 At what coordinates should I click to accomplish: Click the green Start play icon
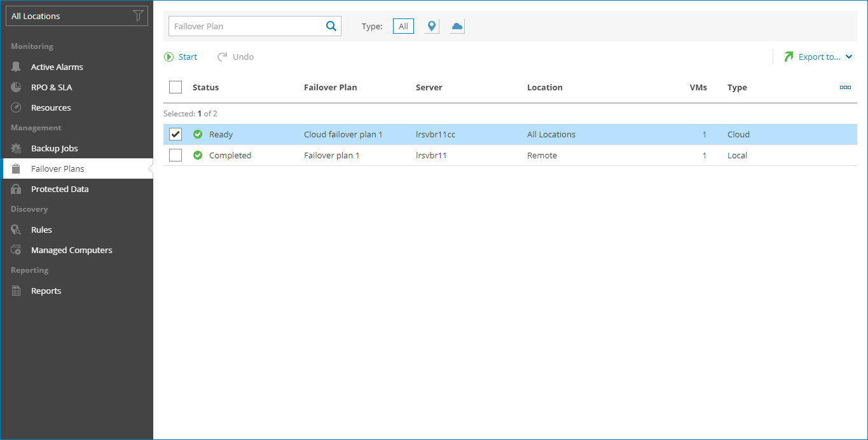169,57
